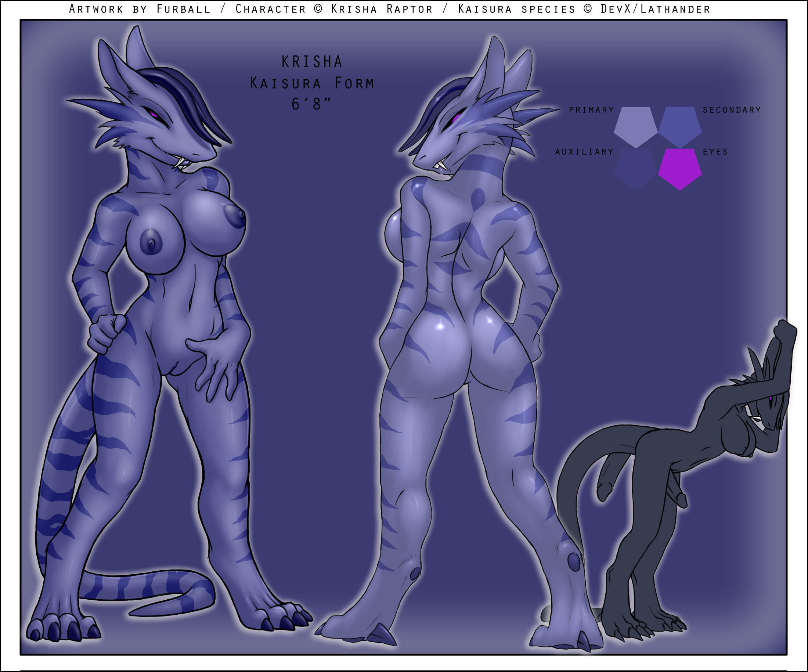Click the EYES label text

pos(715,152)
